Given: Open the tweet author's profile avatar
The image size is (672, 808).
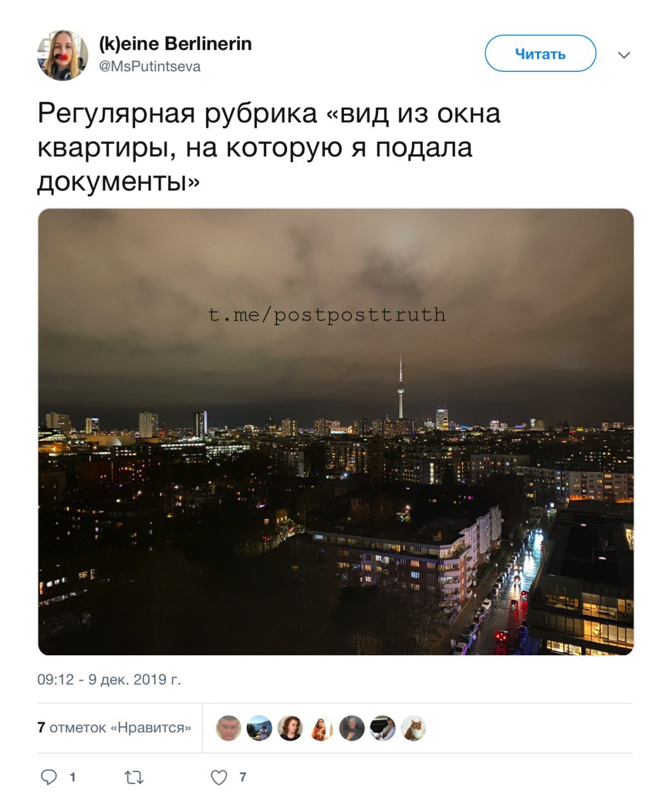Looking at the screenshot, I should click(x=62, y=55).
